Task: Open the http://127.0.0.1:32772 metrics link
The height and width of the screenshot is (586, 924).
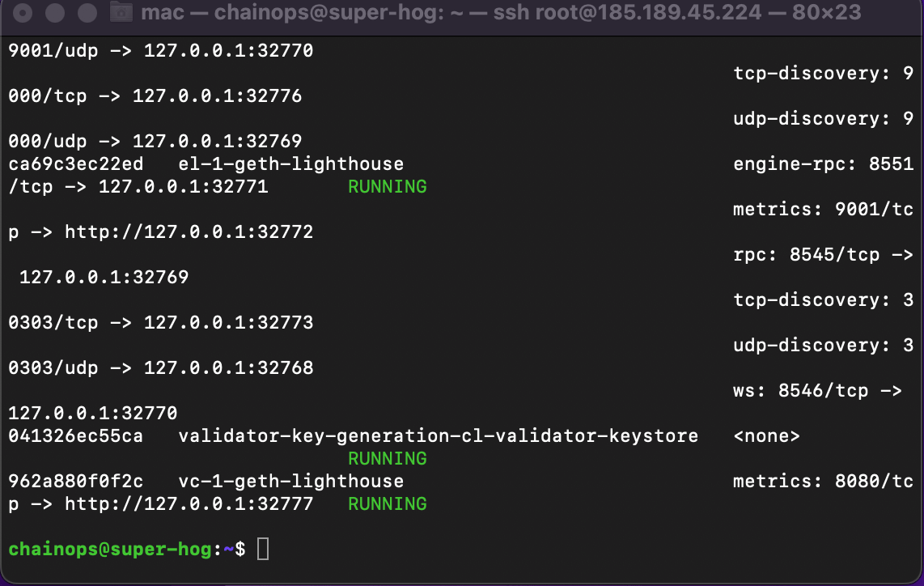Action: point(189,232)
